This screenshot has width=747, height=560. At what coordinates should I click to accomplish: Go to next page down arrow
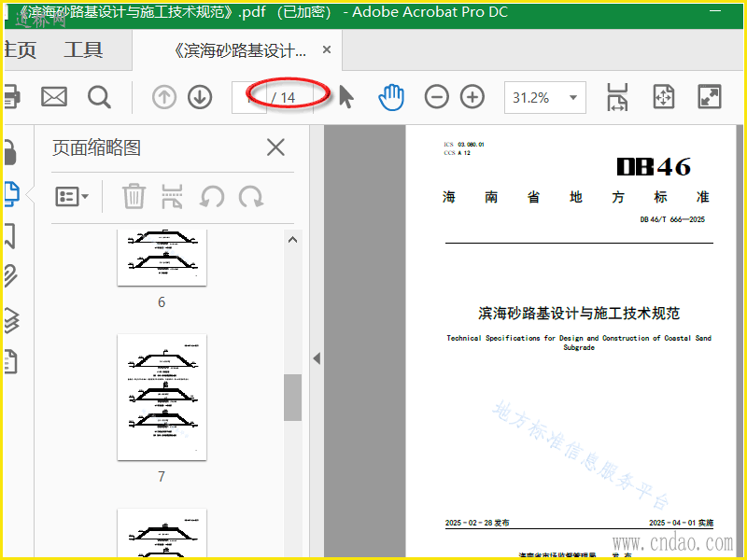200,97
